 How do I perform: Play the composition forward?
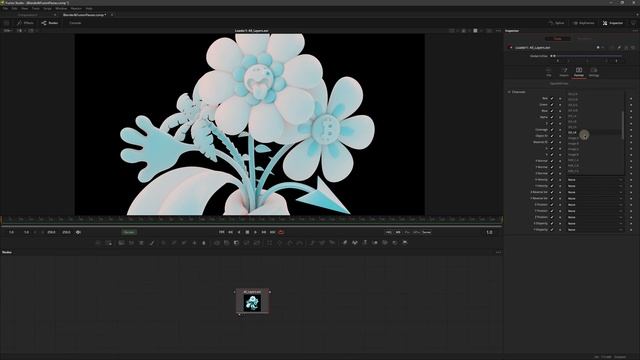coord(256,232)
